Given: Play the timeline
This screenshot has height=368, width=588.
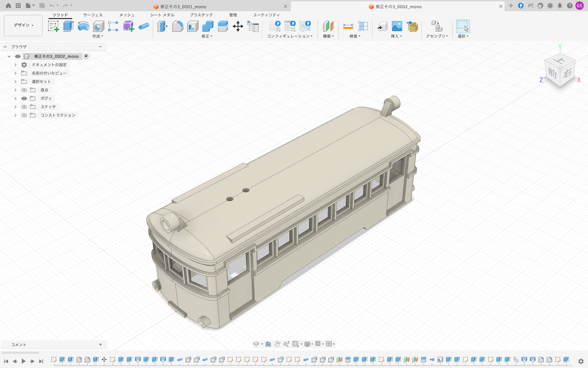Looking at the screenshot, I should [x=23, y=361].
